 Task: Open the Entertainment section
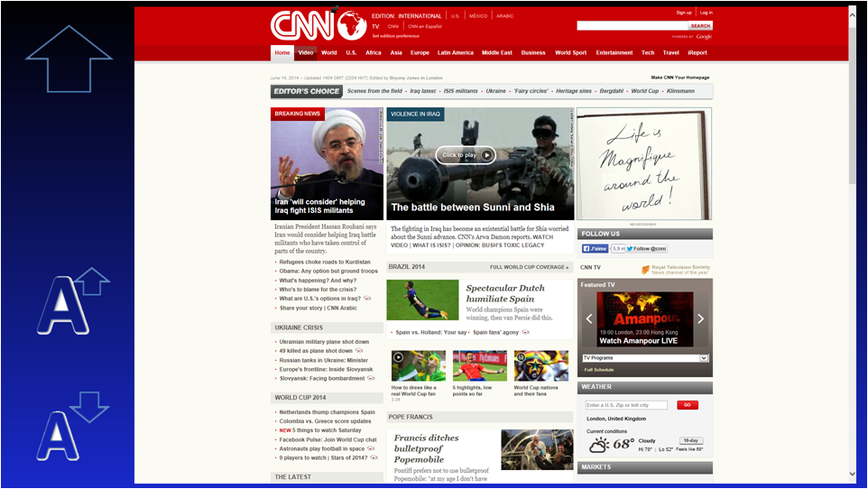tap(614, 52)
